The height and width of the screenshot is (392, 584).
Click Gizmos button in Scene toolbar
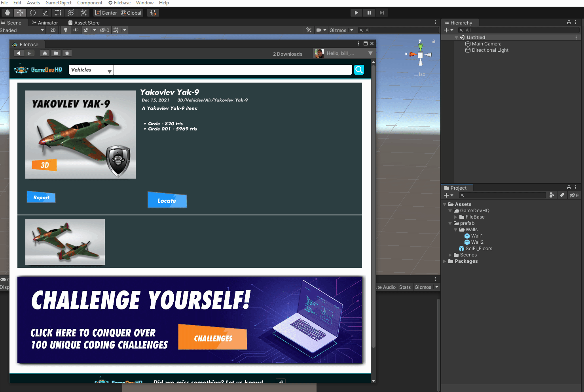point(338,30)
